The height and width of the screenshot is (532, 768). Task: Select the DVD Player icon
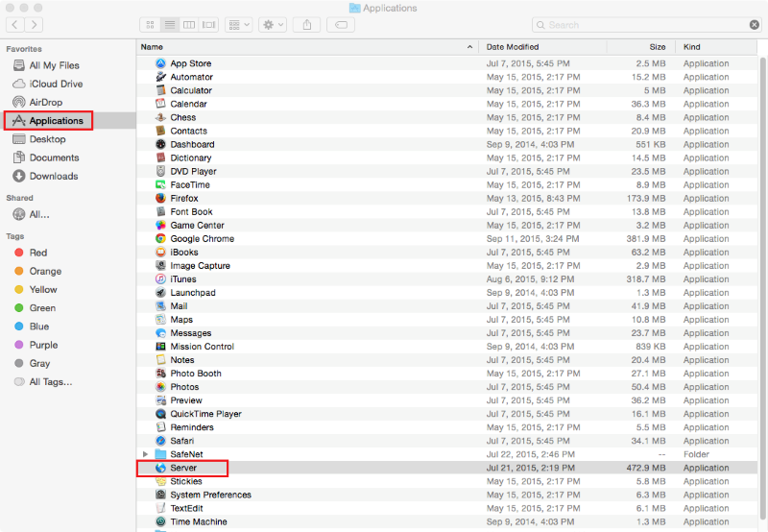point(160,171)
